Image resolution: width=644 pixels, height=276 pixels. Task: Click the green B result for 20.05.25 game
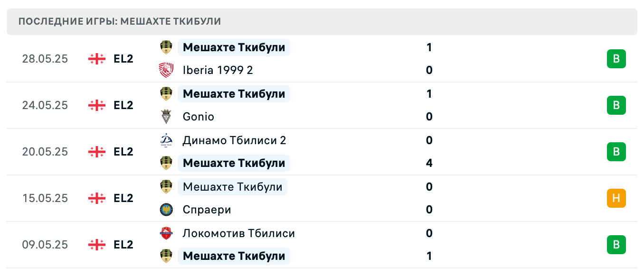coord(616,152)
